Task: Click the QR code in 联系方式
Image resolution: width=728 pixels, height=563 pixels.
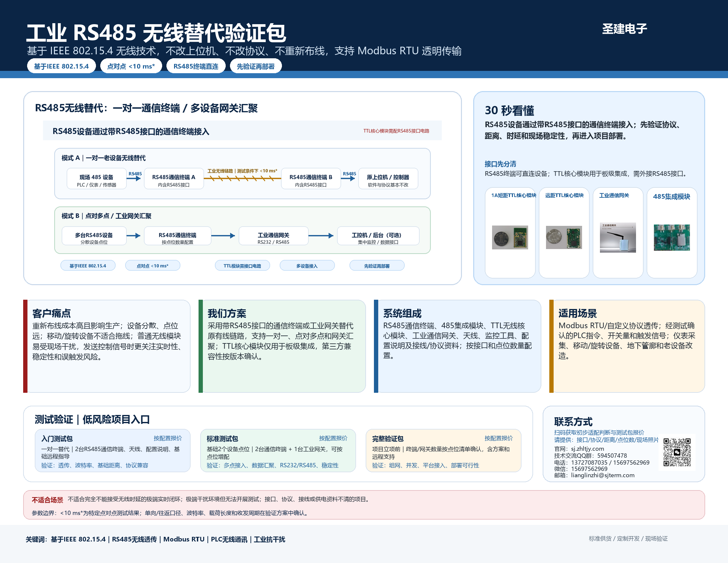Action: click(x=677, y=452)
